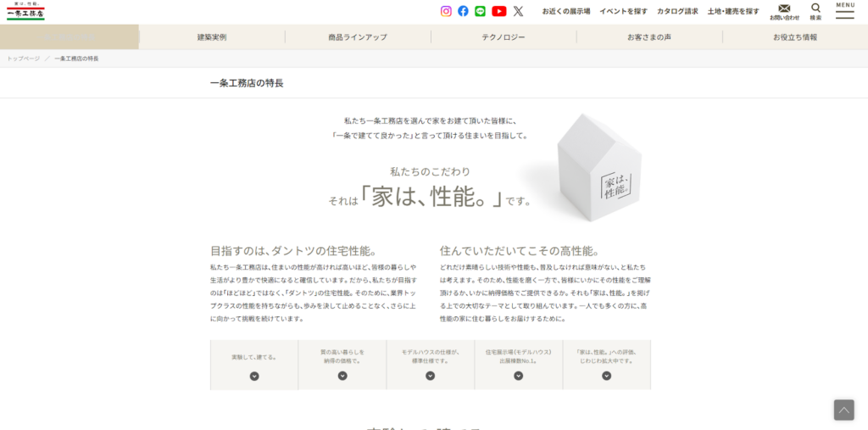Jump to 「家は、性能。」への評価 card
Screen dimensions: 868x430
click(607, 366)
